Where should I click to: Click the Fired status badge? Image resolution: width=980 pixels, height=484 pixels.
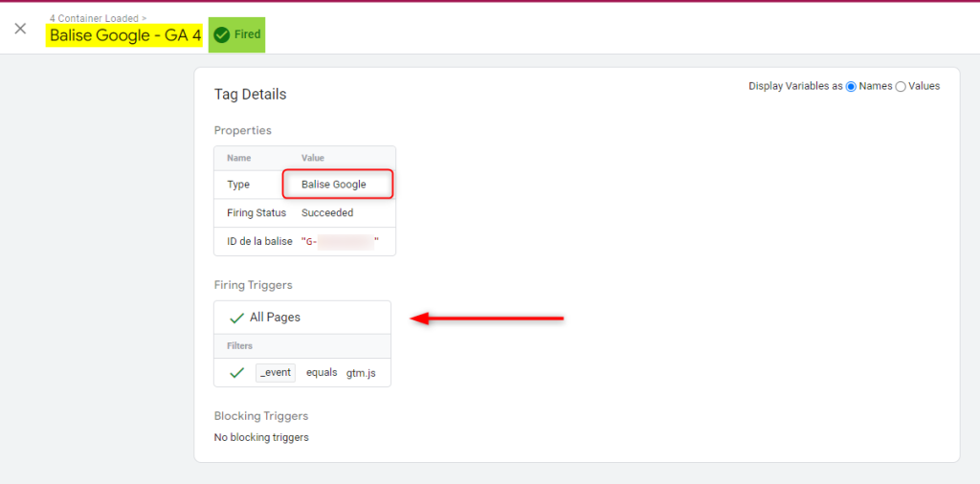pyautogui.click(x=237, y=35)
